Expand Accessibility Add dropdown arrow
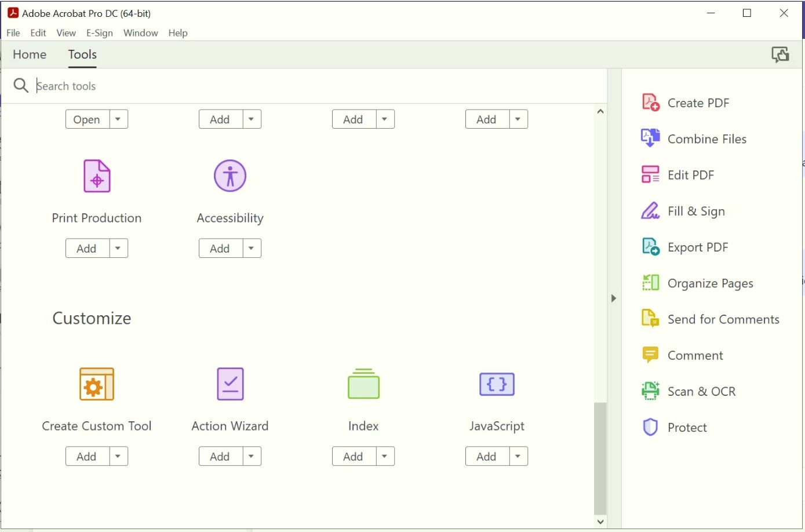Viewport: 805px width, 532px height. click(x=252, y=248)
